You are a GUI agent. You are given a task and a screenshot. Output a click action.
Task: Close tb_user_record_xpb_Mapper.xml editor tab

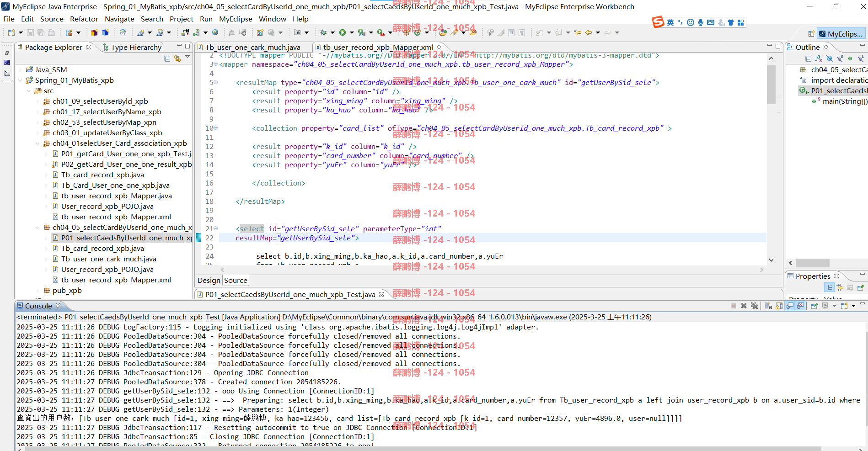(439, 47)
